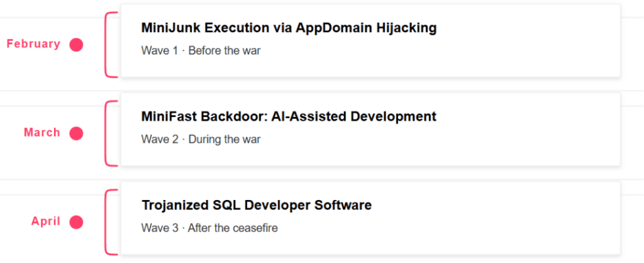Click the Wave 1 · Before the war subtitle

click(201, 51)
